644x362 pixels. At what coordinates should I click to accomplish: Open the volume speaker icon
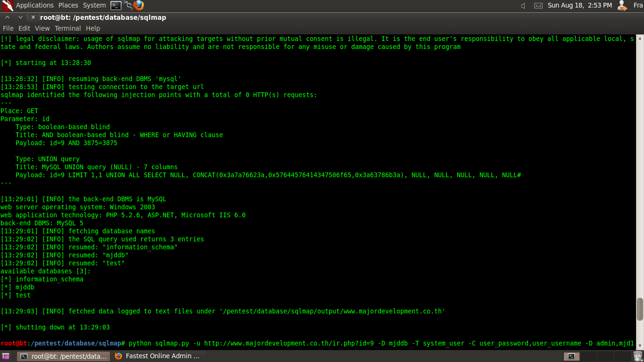(523, 6)
